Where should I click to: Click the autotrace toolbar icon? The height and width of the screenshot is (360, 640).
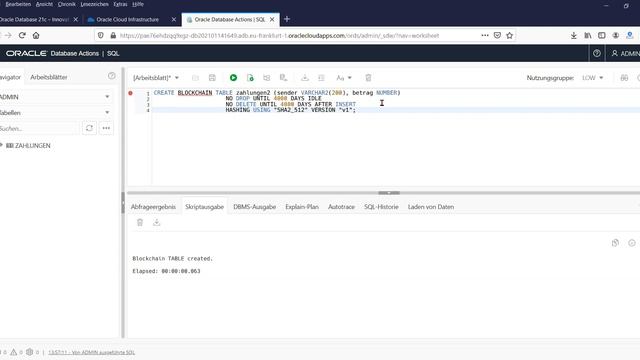[x=283, y=78]
